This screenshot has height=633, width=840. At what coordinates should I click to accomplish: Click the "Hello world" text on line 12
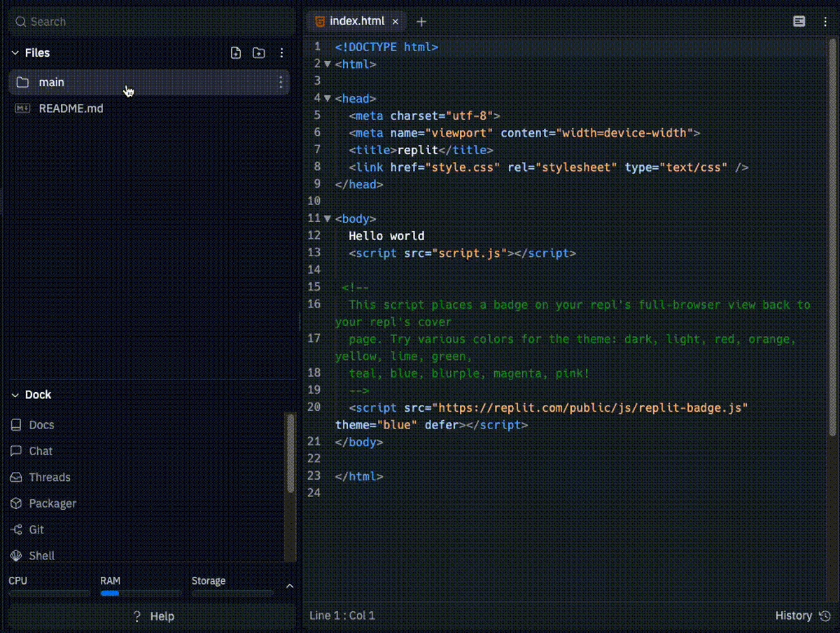tap(386, 236)
